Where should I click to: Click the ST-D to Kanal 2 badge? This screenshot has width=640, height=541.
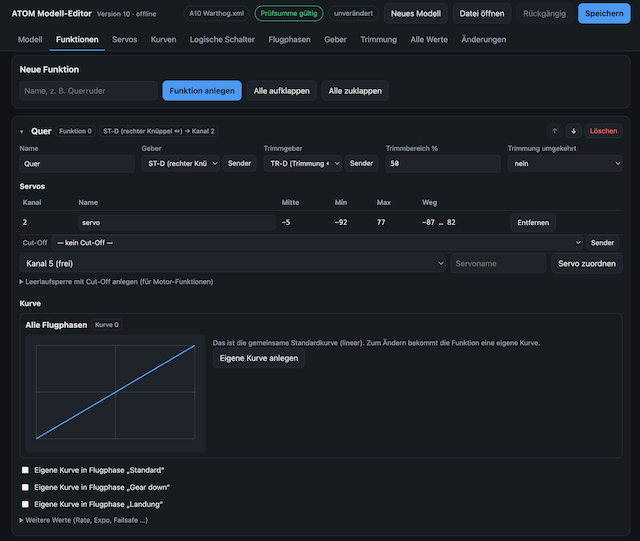(x=159, y=131)
